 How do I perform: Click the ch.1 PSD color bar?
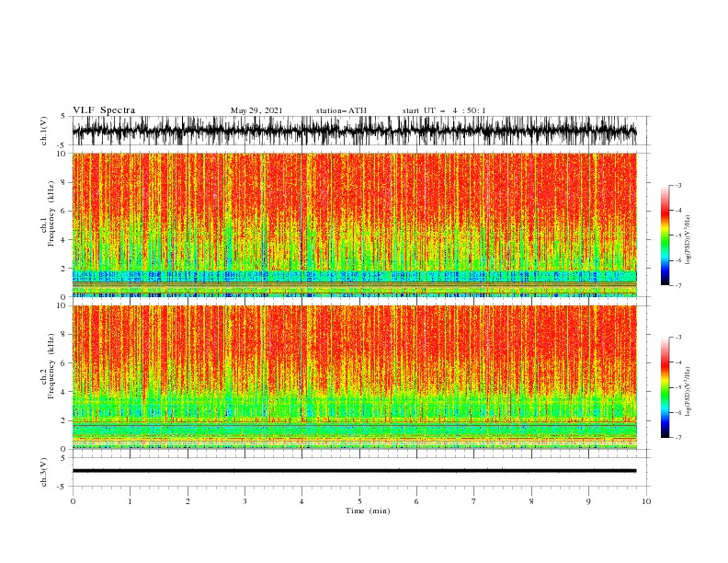(665, 236)
